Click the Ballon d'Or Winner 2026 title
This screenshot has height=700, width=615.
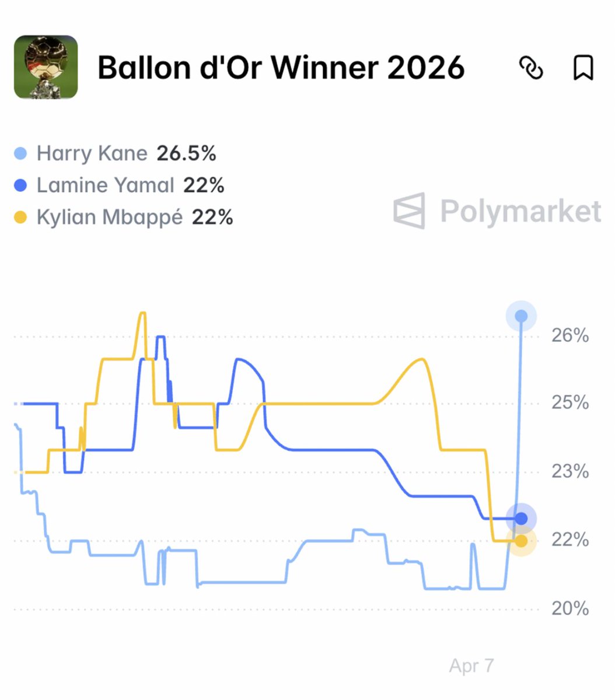281,68
